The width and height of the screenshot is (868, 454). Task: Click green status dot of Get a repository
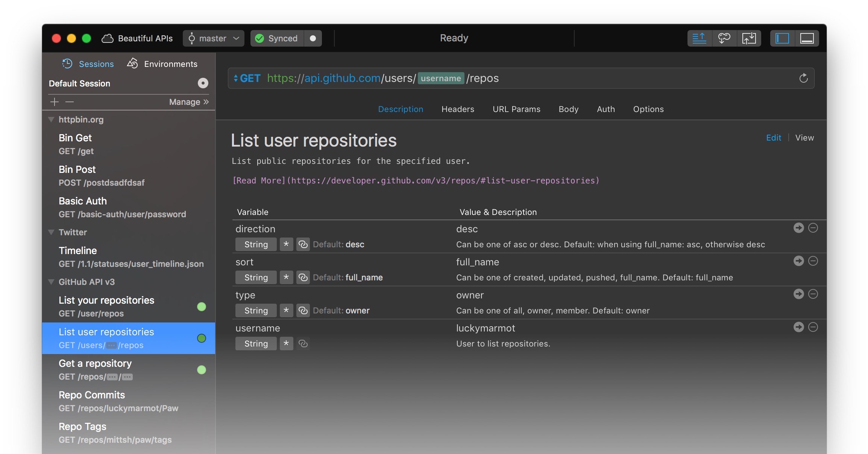pos(202,370)
